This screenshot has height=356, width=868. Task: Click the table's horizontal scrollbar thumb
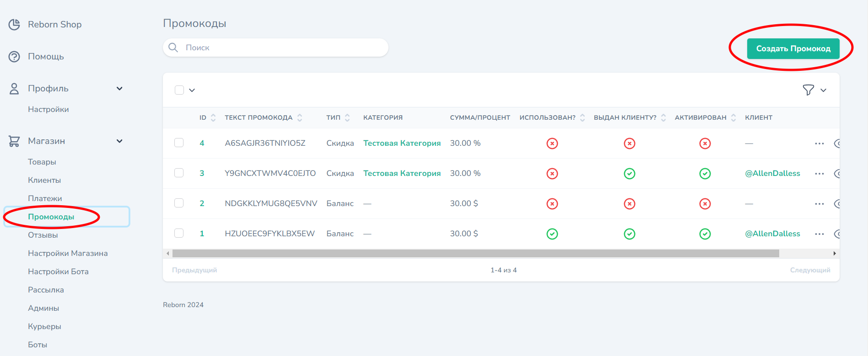coord(476,253)
